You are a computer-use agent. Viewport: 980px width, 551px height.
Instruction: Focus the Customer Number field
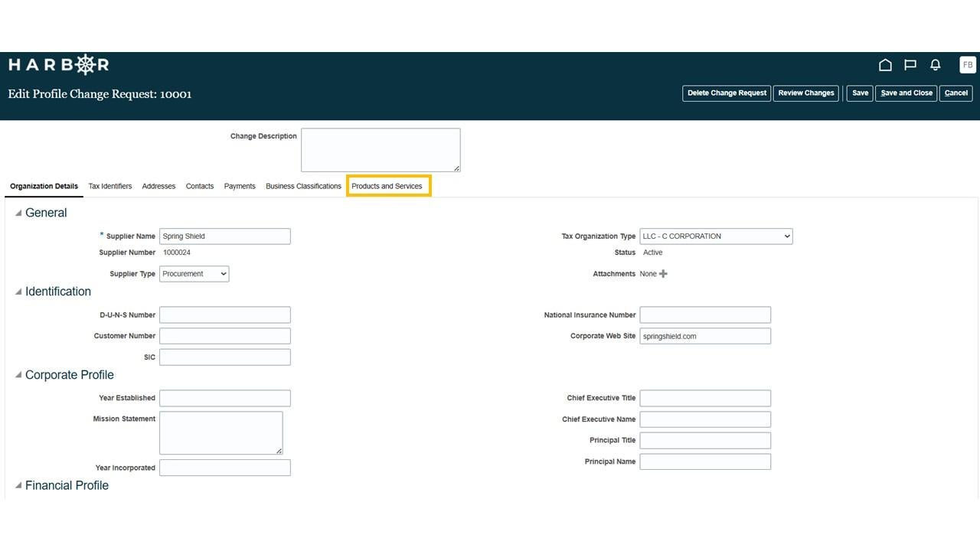point(225,336)
